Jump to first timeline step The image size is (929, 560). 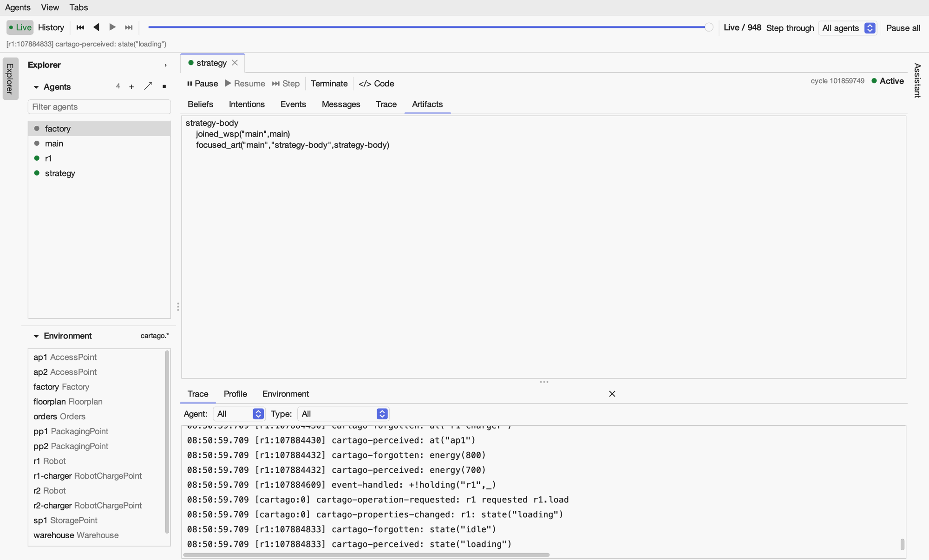(x=80, y=27)
